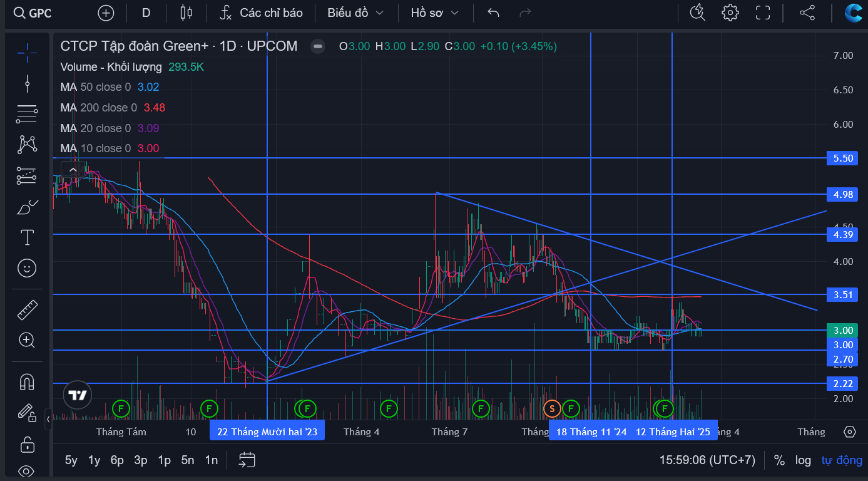Collapse the left drawing toolbar

click(48, 418)
